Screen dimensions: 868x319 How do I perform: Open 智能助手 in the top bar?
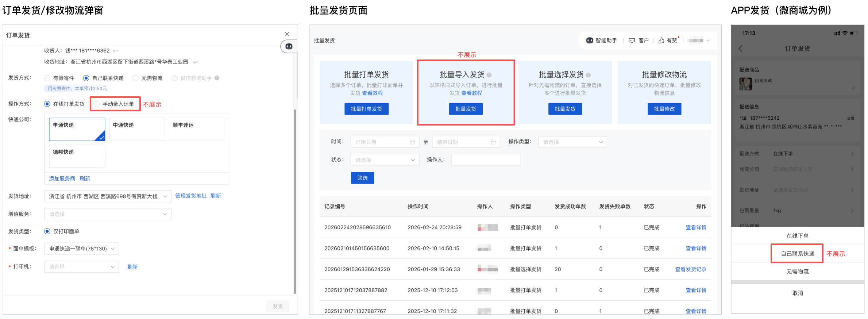(x=601, y=41)
